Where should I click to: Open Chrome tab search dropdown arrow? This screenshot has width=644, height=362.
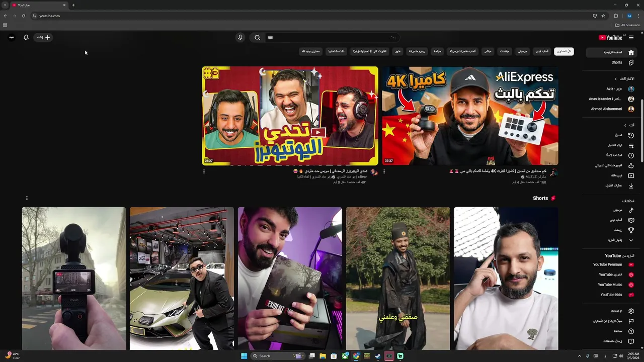(5, 5)
